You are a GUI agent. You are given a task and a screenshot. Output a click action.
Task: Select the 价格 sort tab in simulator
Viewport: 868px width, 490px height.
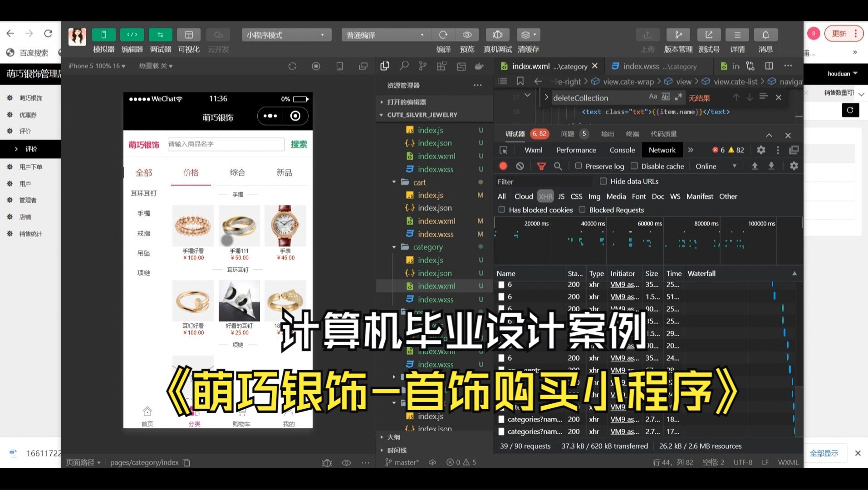point(191,172)
